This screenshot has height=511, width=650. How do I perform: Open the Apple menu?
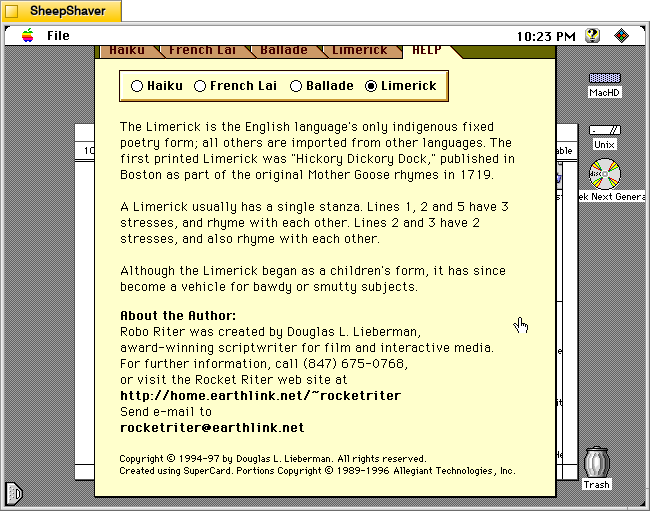coord(28,36)
